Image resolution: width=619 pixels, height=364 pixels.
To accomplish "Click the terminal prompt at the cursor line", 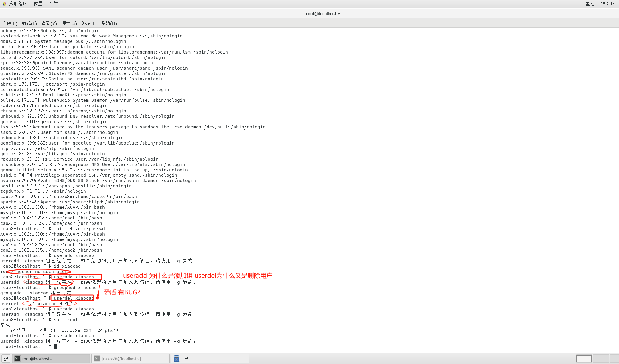I will coord(55,346).
